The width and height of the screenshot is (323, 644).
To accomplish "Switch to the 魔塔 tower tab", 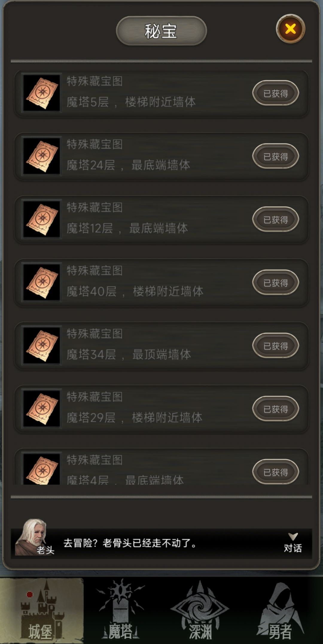I will (121, 610).
